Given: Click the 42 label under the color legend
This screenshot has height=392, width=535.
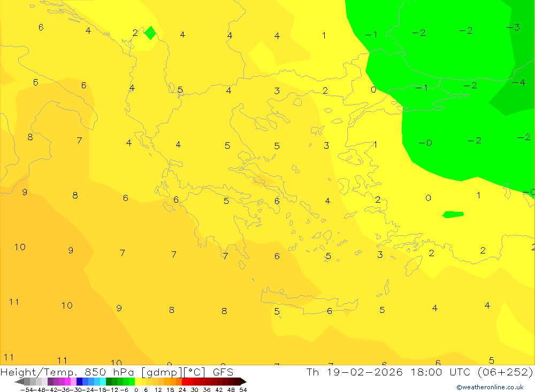Looking at the screenshot, I should (x=219, y=390).
